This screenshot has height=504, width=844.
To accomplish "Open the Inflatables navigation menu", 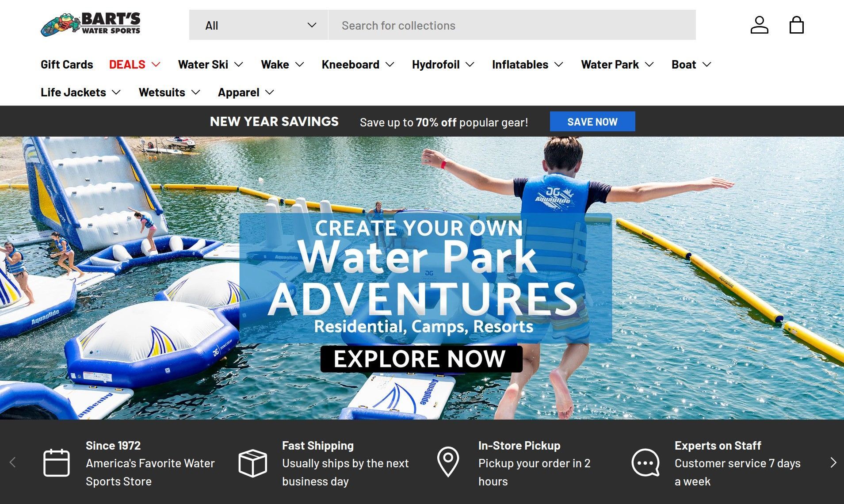I will click(527, 65).
